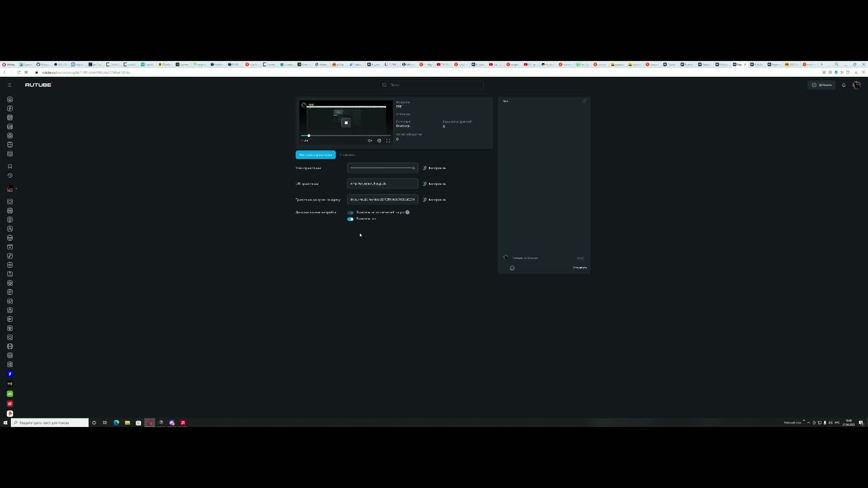Open the notifications bell

pyautogui.click(x=844, y=85)
